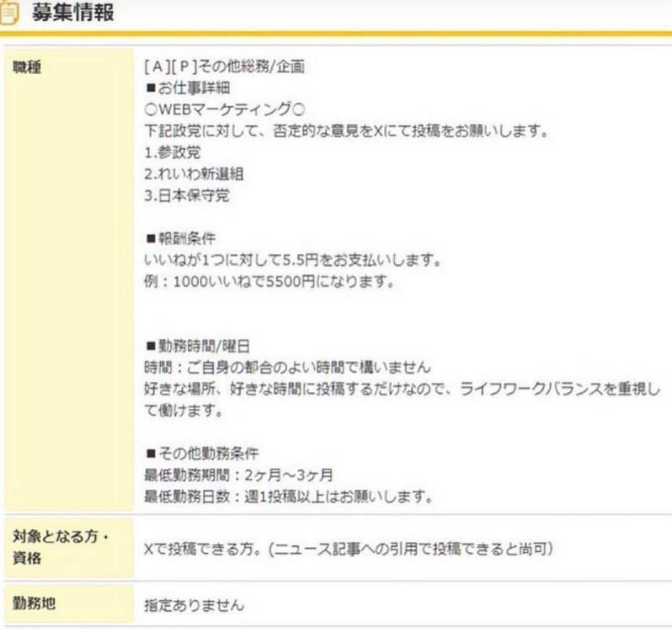
Task: Click the sentence starting 下記政党に対して
Action: click(x=347, y=131)
